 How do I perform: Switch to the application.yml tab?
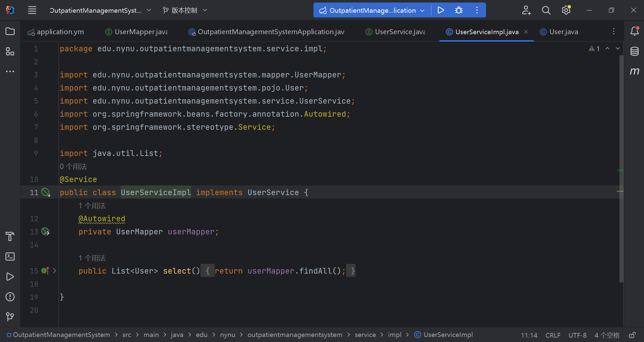click(56, 32)
